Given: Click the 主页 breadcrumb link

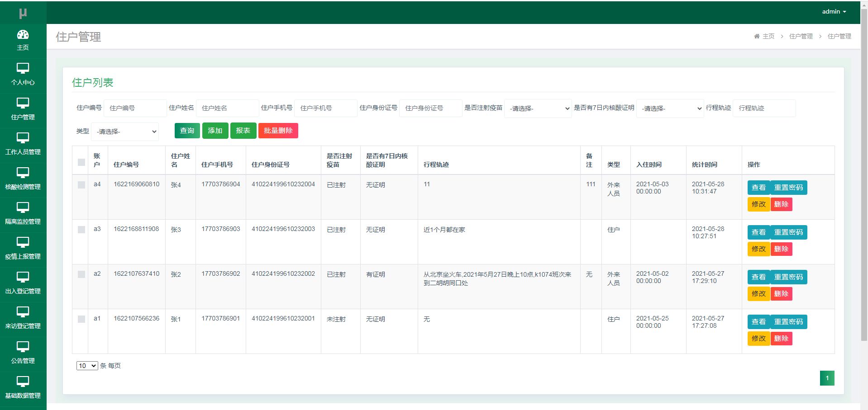Looking at the screenshot, I should coord(768,36).
